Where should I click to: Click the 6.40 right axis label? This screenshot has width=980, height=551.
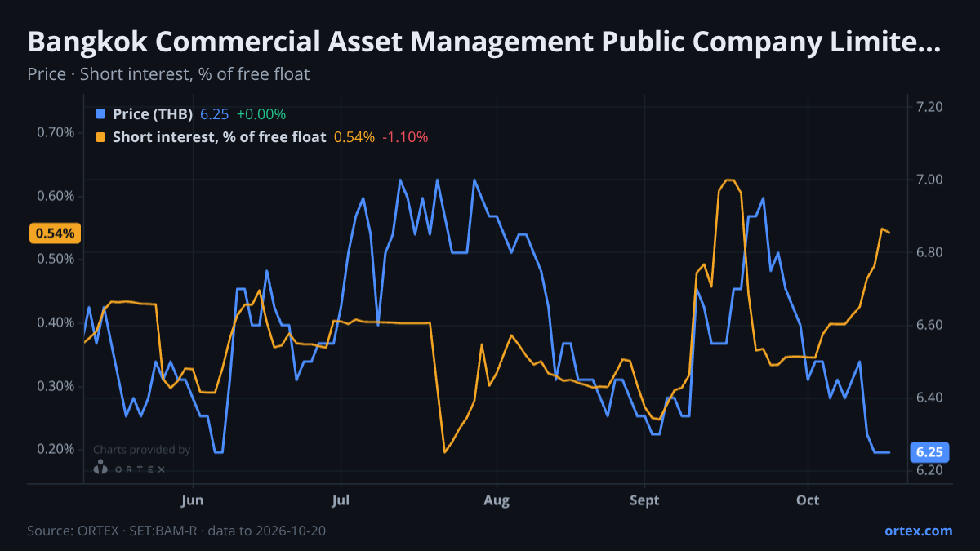929,398
